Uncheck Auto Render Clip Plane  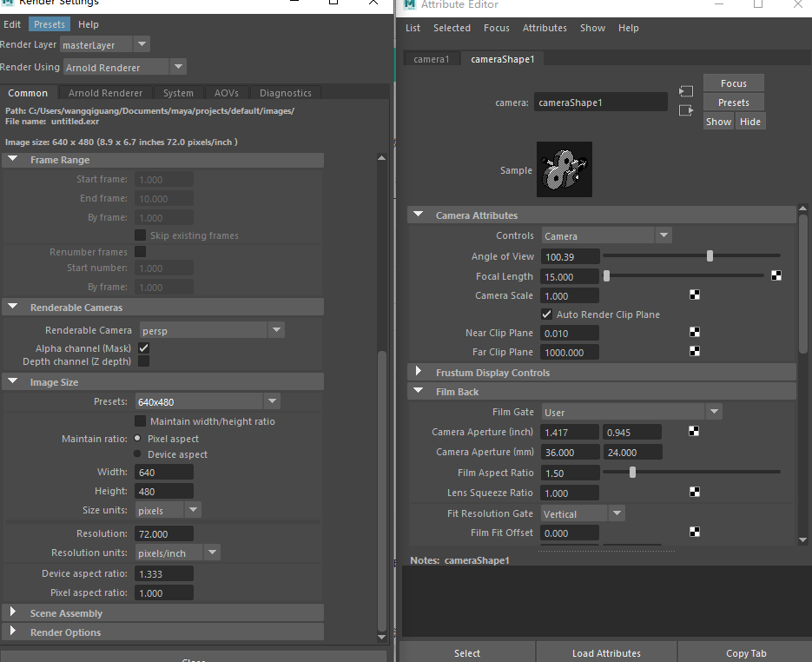tap(546, 314)
